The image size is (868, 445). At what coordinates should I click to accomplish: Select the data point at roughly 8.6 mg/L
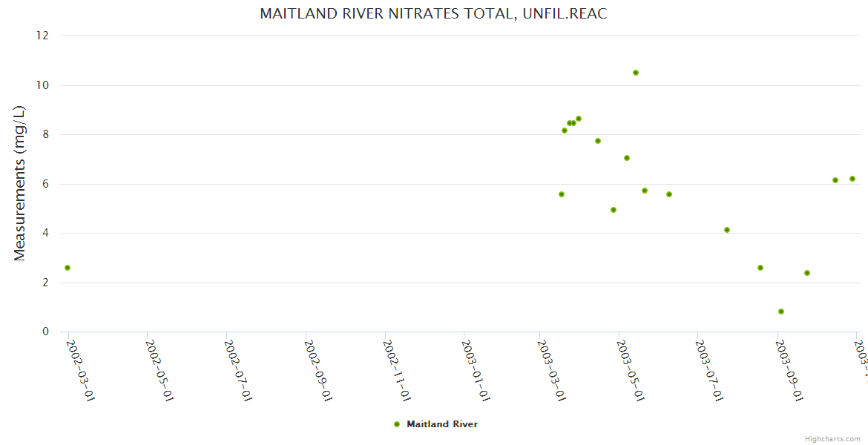click(579, 119)
